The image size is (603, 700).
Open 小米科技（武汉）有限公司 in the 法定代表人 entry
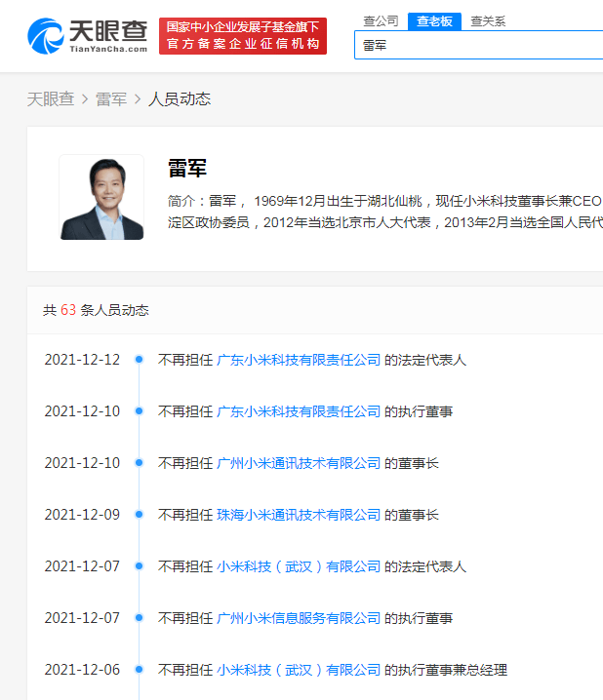pyautogui.click(x=299, y=566)
